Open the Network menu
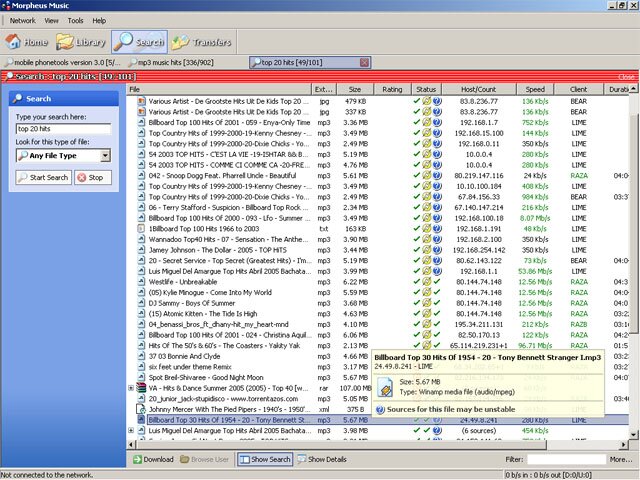The image size is (640, 480). coord(22,20)
